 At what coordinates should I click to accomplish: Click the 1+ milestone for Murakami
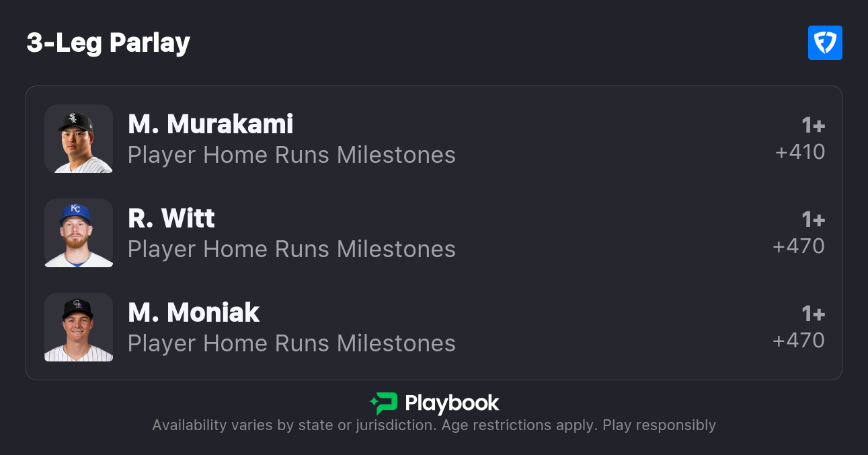pos(813,125)
